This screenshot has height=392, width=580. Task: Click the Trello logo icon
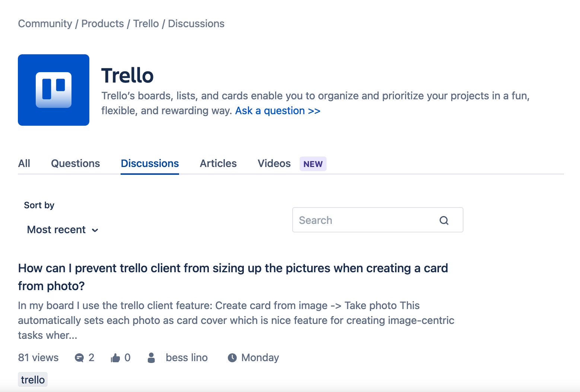[54, 90]
